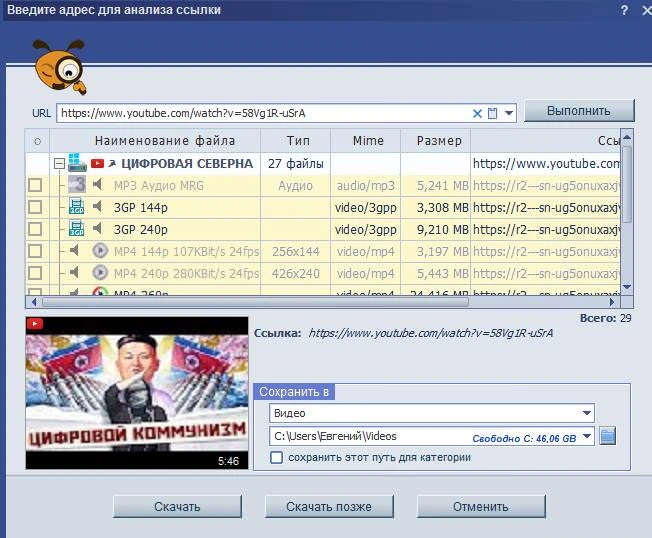Click the YouTube logo on thumbnail
This screenshot has height=538, width=652.
click(x=35, y=323)
